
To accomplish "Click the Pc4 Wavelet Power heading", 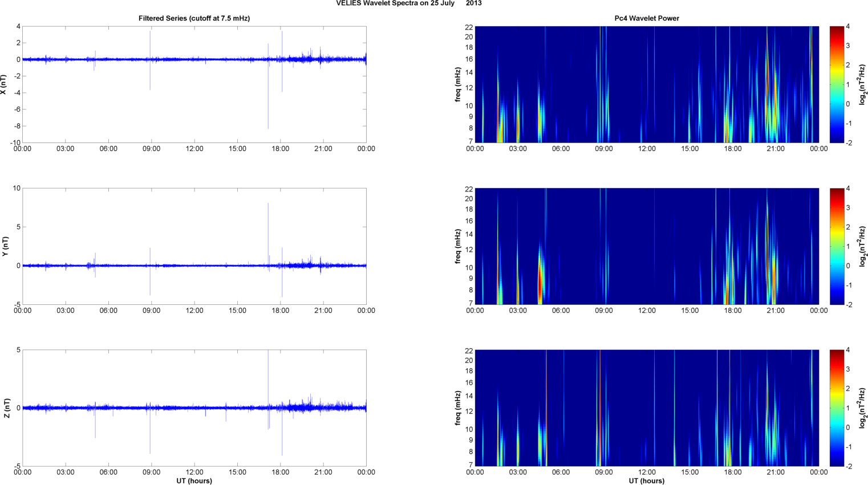I will [646, 18].
